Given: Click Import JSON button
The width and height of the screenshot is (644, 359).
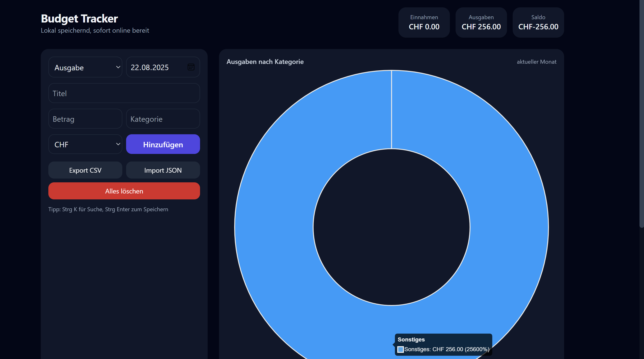Looking at the screenshot, I should (x=163, y=170).
